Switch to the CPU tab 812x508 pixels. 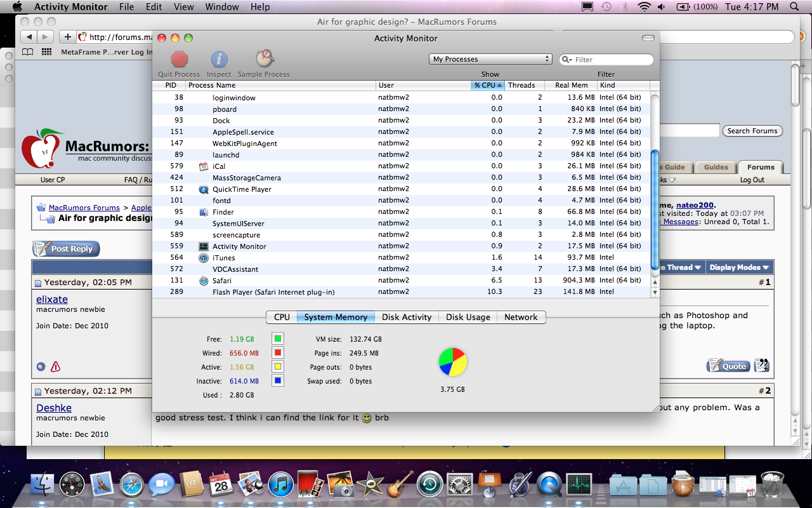(x=282, y=317)
